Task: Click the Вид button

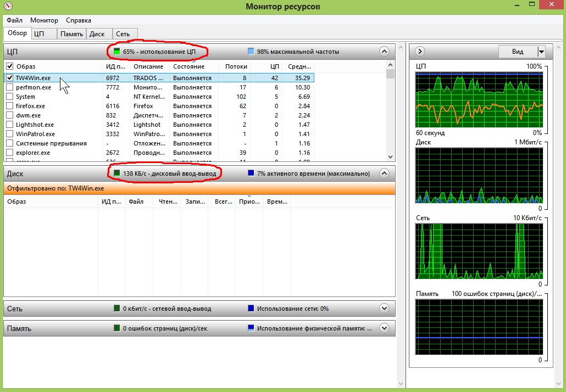Action: tap(518, 52)
